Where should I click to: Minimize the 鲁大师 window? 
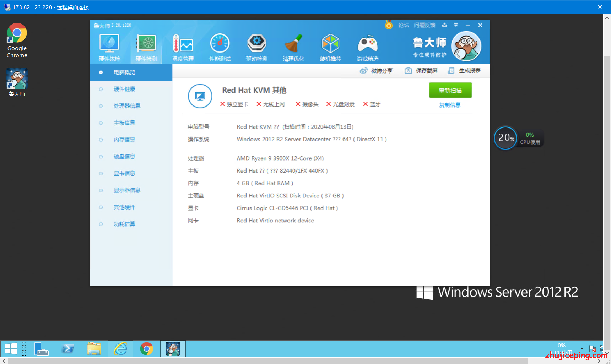[468, 25]
